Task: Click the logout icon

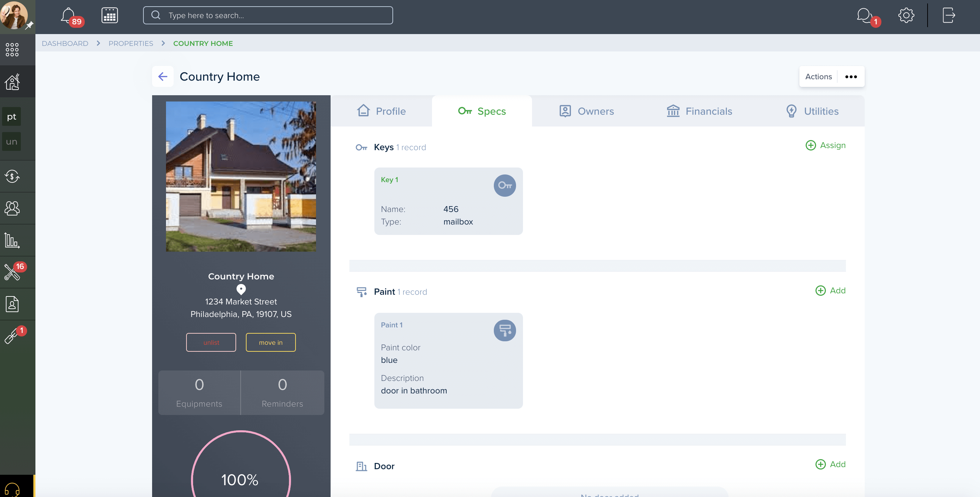Action: (949, 16)
